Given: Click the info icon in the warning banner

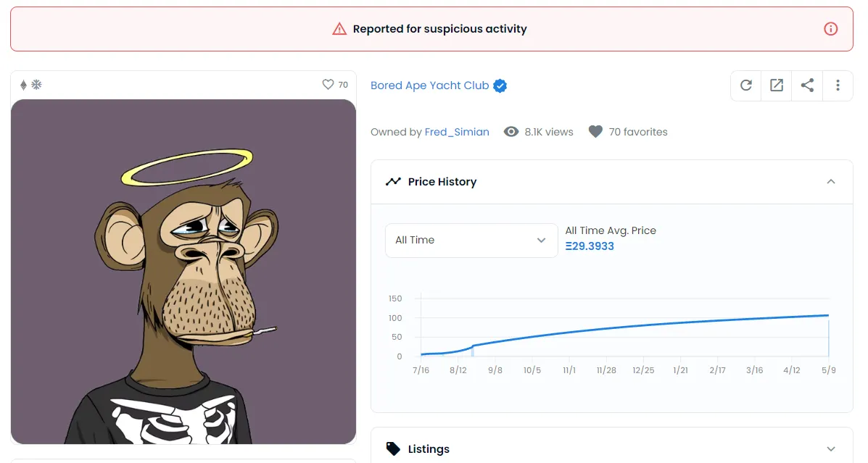Looking at the screenshot, I should [831, 29].
